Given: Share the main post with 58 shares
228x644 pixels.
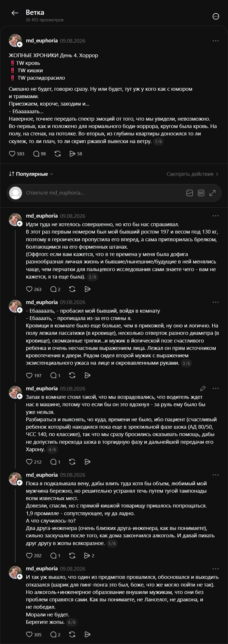Looking at the screenshot, I should coord(76,154).
